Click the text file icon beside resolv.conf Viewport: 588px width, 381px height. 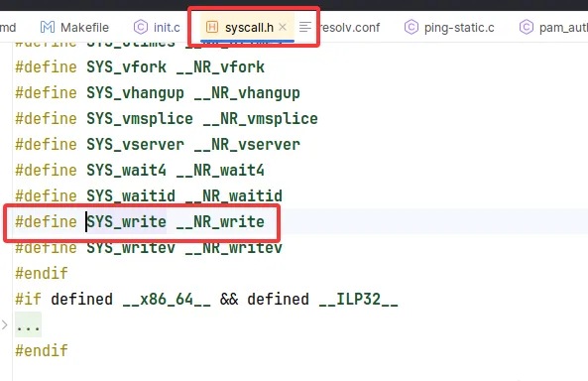click(x=305, y=27)
